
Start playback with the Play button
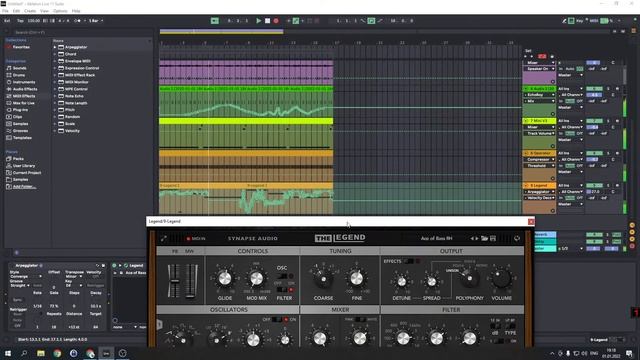[x=258, y=20]
